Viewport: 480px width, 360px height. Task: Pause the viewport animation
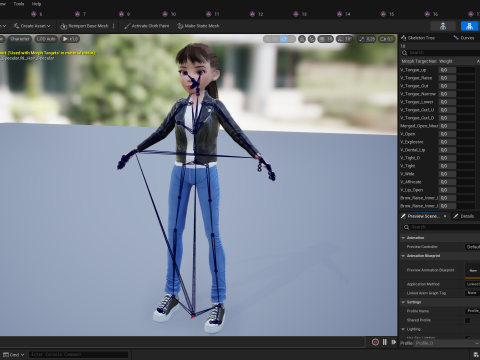pyautogui.click(x=385, y=342)
